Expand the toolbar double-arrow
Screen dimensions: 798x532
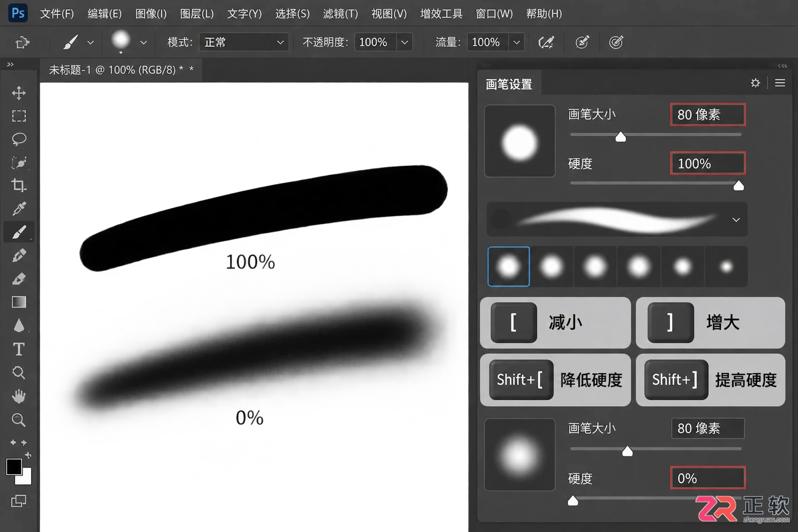point(10,65)
